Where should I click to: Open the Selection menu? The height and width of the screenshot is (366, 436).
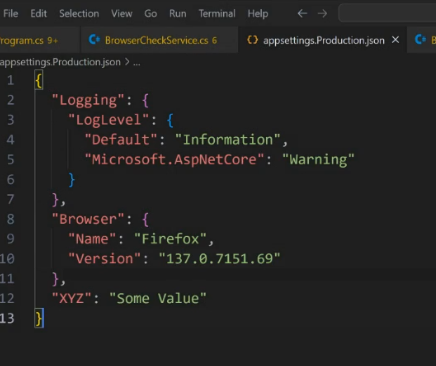coord(79,14)
